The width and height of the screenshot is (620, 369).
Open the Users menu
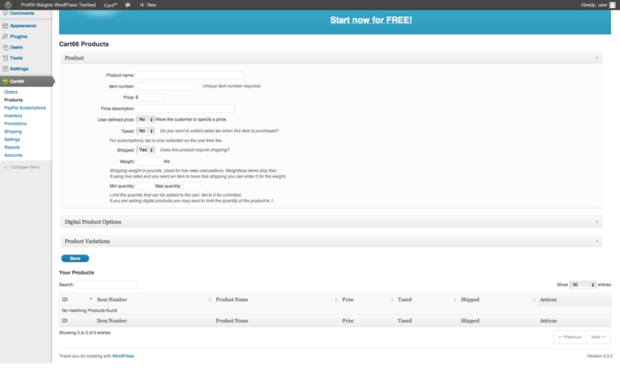tap(16, 47)
